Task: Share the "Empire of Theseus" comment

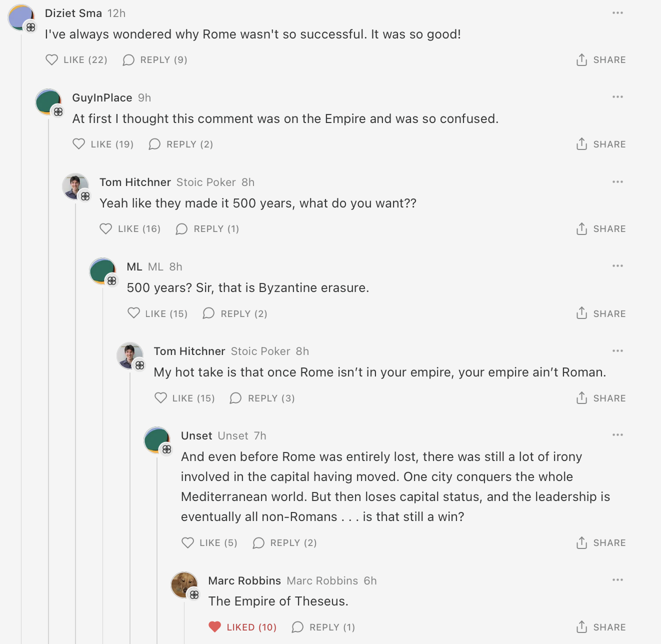Action: point(600,627)
